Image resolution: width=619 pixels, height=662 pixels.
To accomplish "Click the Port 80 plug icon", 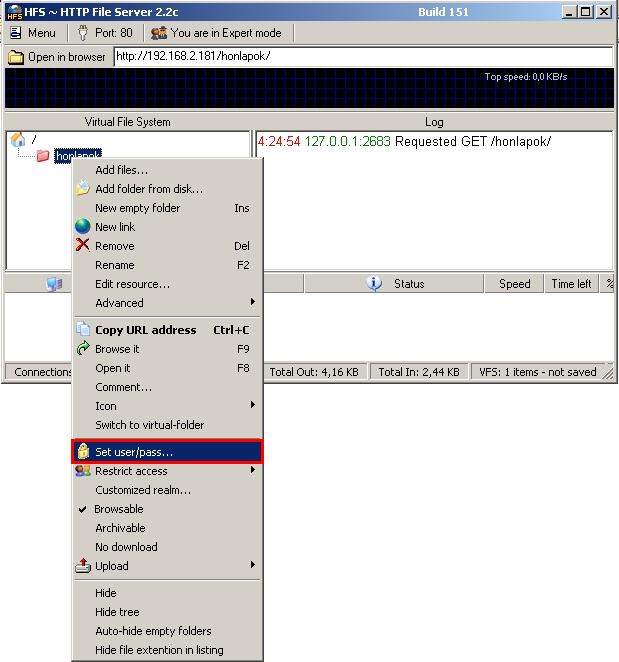I will (x=83, y=33).
